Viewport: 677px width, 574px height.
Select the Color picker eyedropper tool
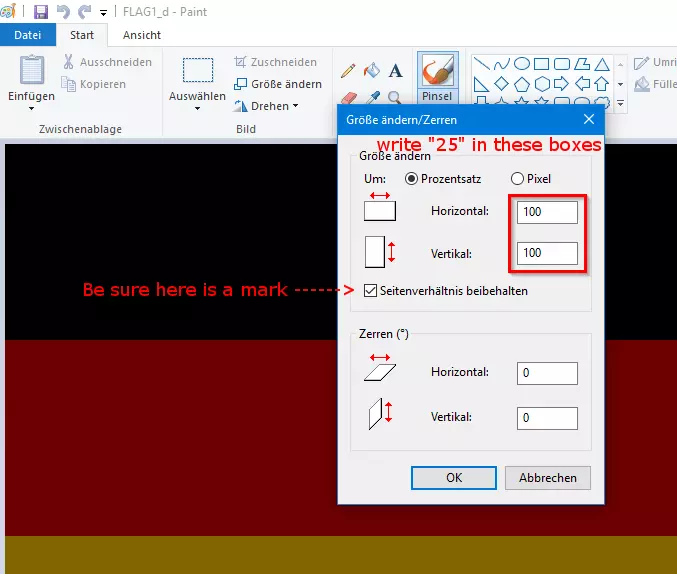pos(372,98)
